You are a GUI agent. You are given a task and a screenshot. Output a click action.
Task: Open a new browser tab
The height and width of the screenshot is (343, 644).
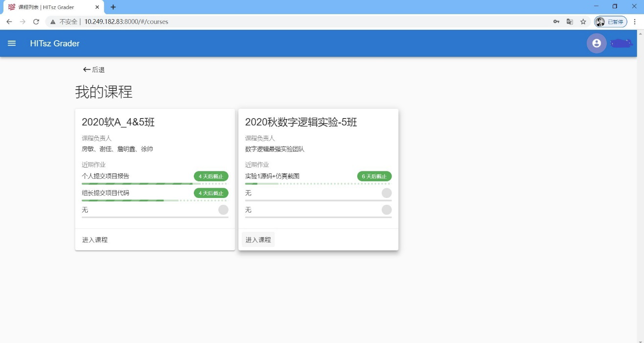click(x=113, y=7)
